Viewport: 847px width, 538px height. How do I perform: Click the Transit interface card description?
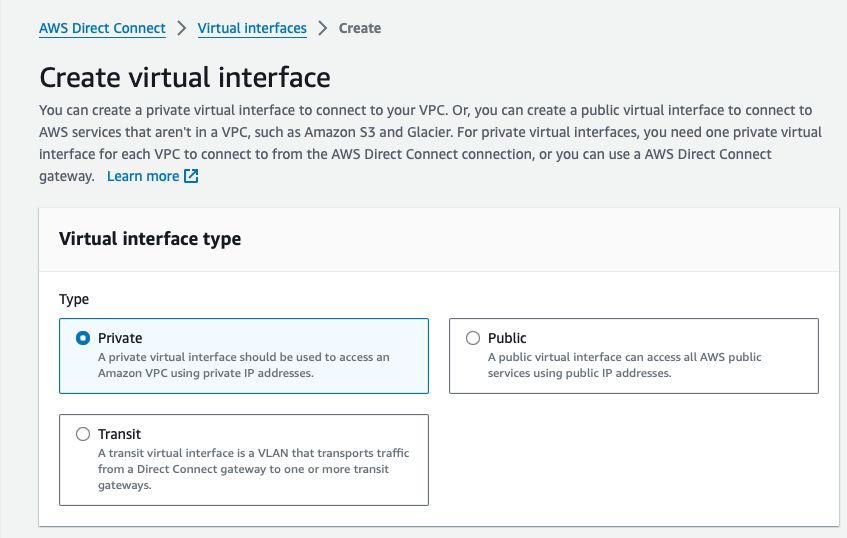pyautogui.click(x=253, y=469)
